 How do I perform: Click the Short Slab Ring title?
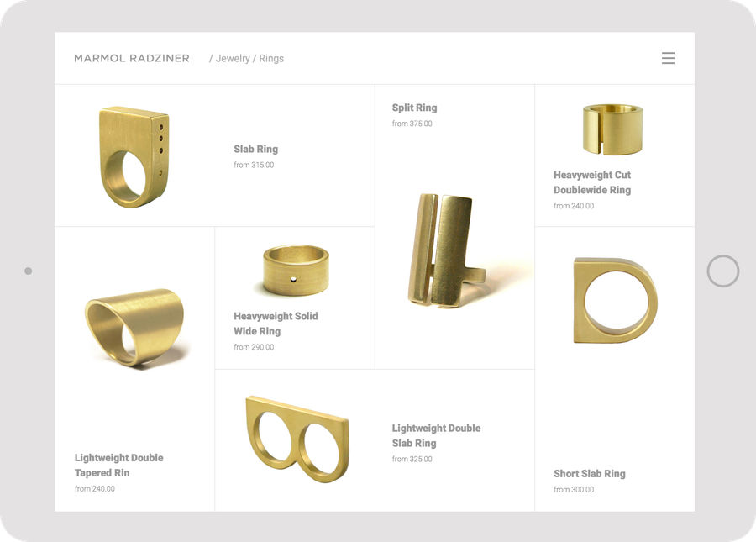tap(590, 474)
